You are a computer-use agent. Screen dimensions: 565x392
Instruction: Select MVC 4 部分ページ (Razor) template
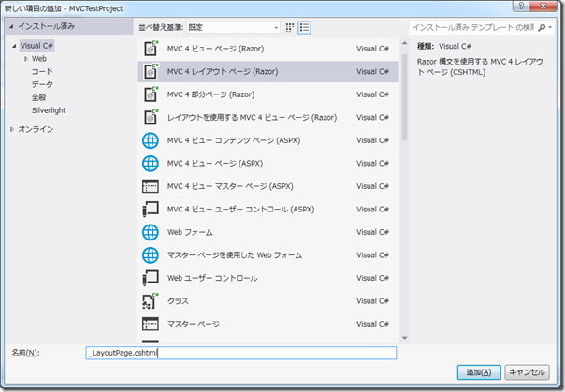point(268,94)
